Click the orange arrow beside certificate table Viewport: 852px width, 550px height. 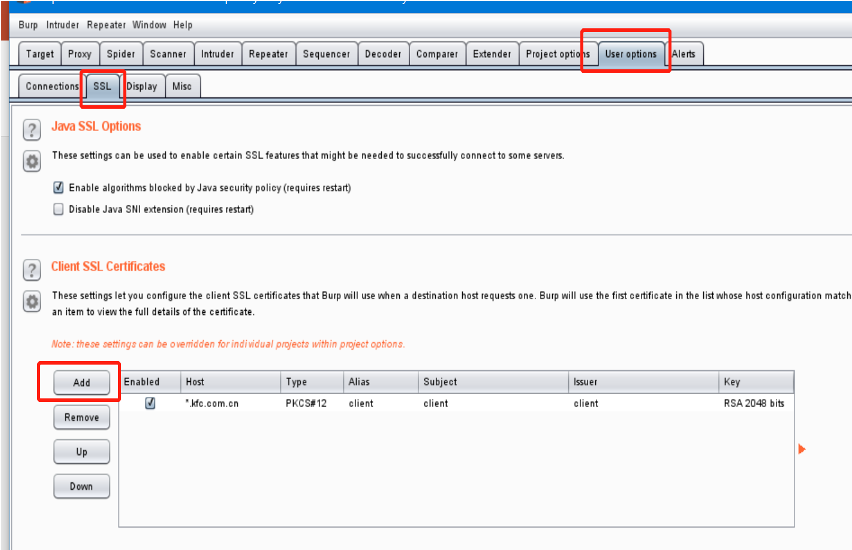[801, 449]
